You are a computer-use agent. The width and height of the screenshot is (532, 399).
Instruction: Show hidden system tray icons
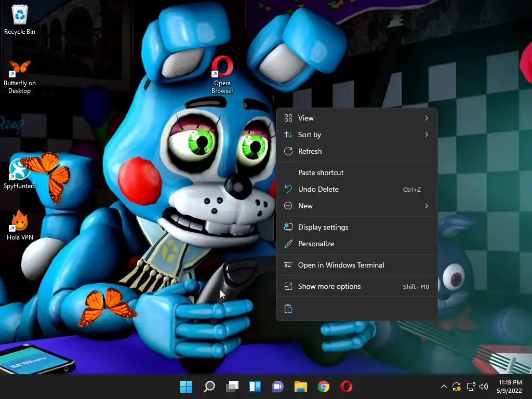point(444,387)
